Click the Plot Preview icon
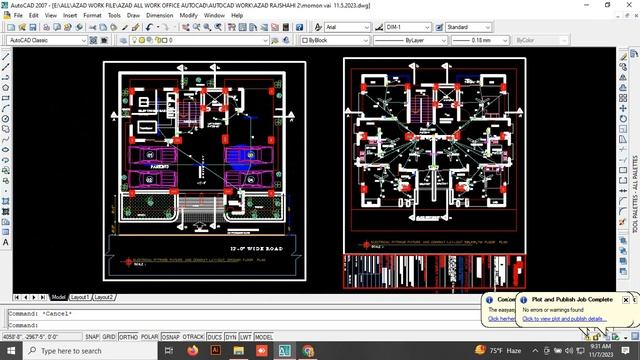640x360 pixels. pos(57,27)
